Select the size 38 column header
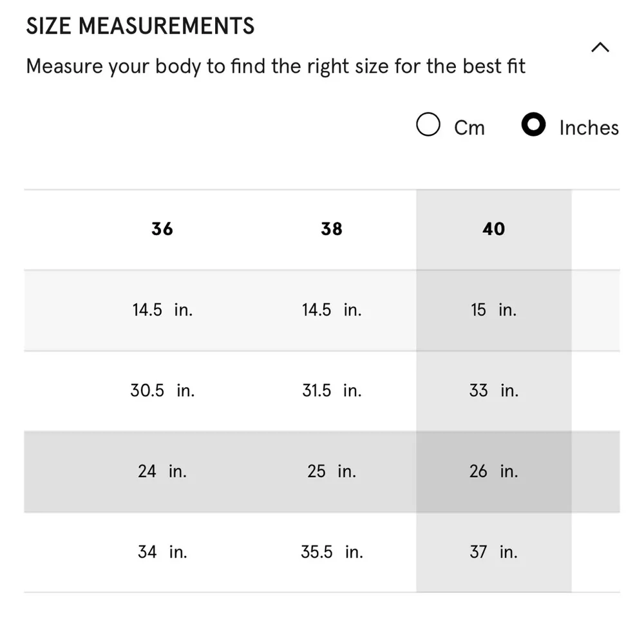Viewport: 644px width, 644px height. pyautogui.click(x=332, y=229)
